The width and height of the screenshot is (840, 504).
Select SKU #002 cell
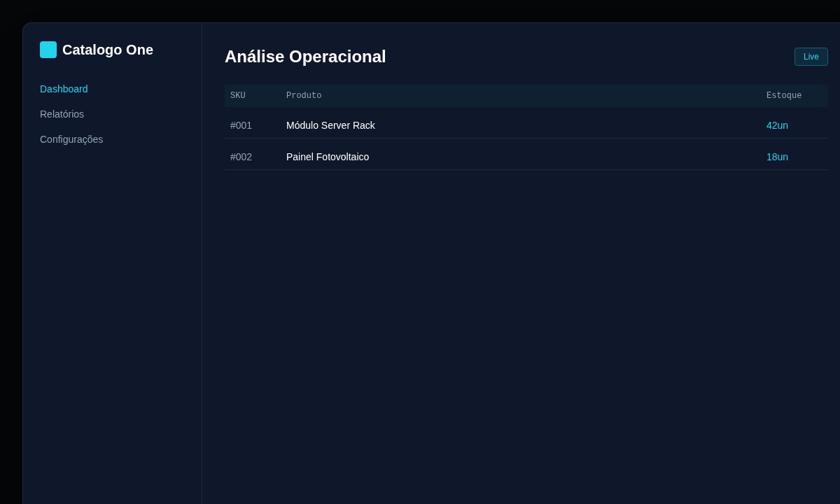241,157
